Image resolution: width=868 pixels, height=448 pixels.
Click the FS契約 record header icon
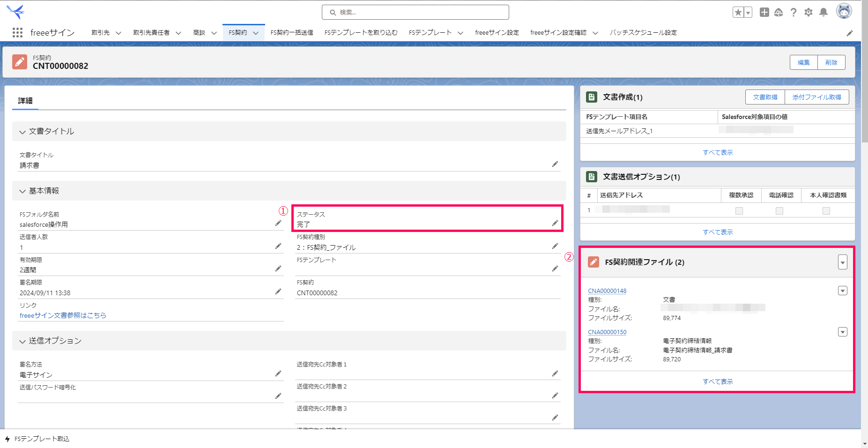click(x=20, y=62)
